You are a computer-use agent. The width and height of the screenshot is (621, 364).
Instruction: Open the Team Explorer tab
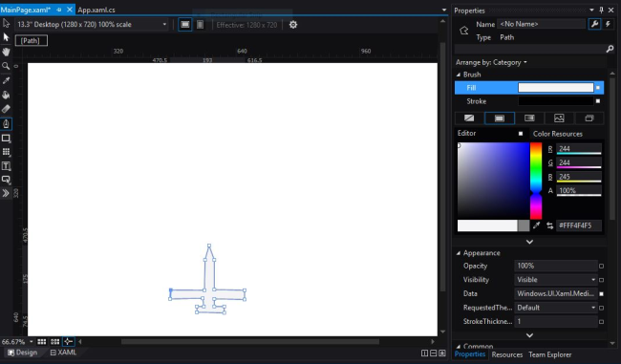549,354
